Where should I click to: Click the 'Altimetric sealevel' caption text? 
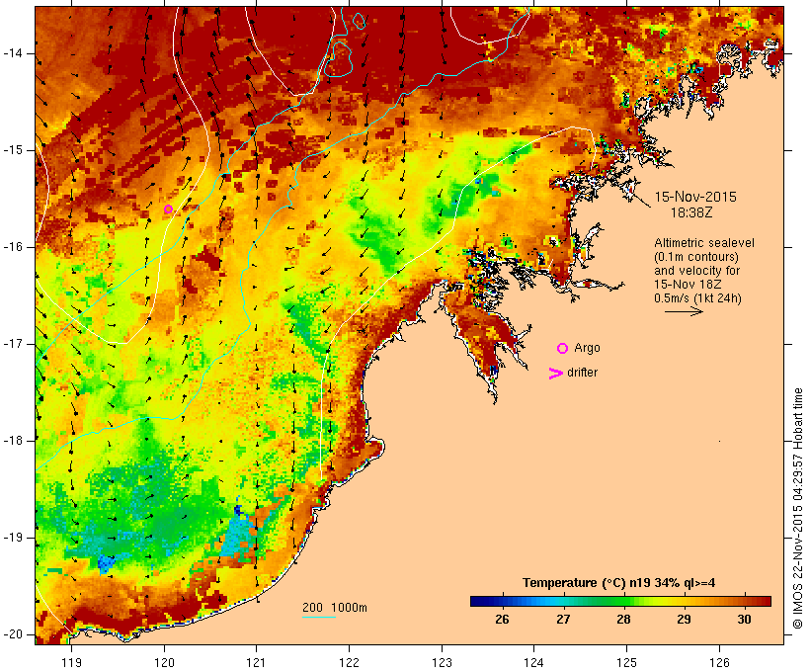pos(704,243)
